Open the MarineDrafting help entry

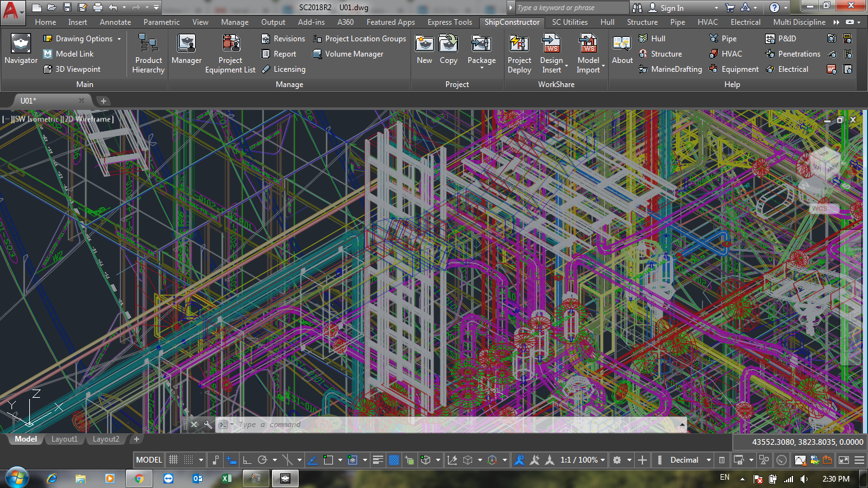[676, 69]
